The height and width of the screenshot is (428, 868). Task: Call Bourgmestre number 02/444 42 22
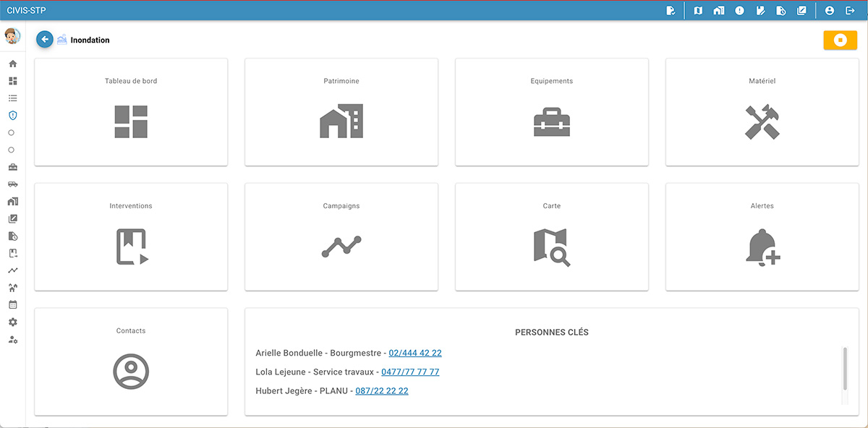tap(415, 354)
